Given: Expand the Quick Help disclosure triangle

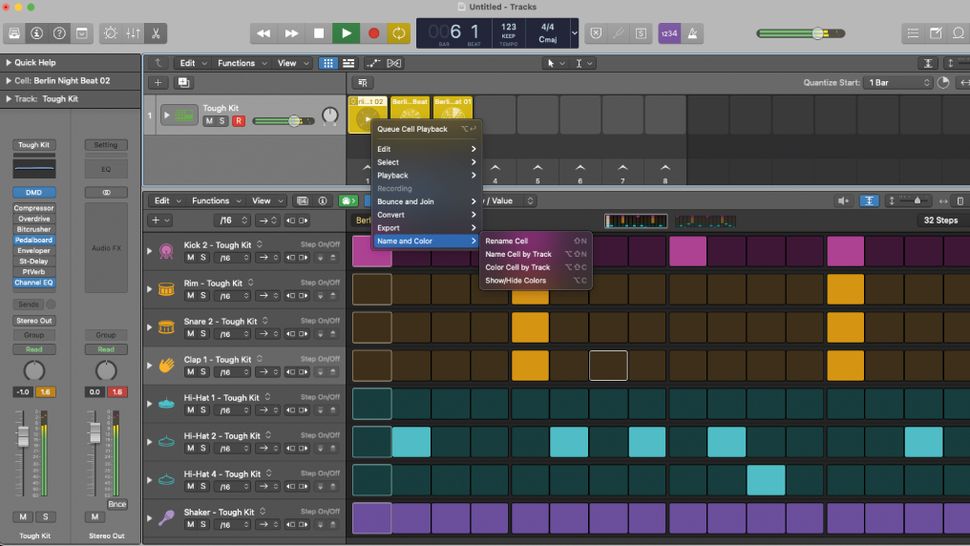Looking at the screenshot, I should pos(8,63).
